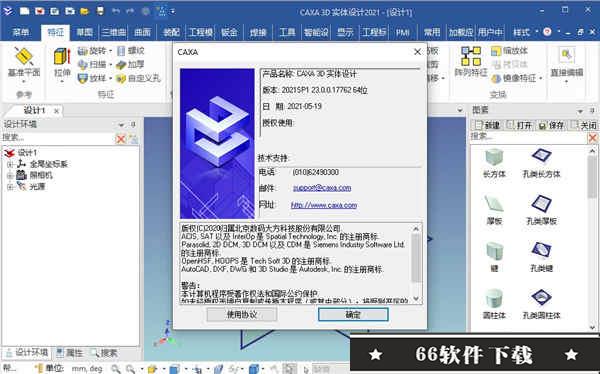Viewport: 600px width, 374px height.
Task: Click the license text box scrollbar
Action: (x=416, y=264)
